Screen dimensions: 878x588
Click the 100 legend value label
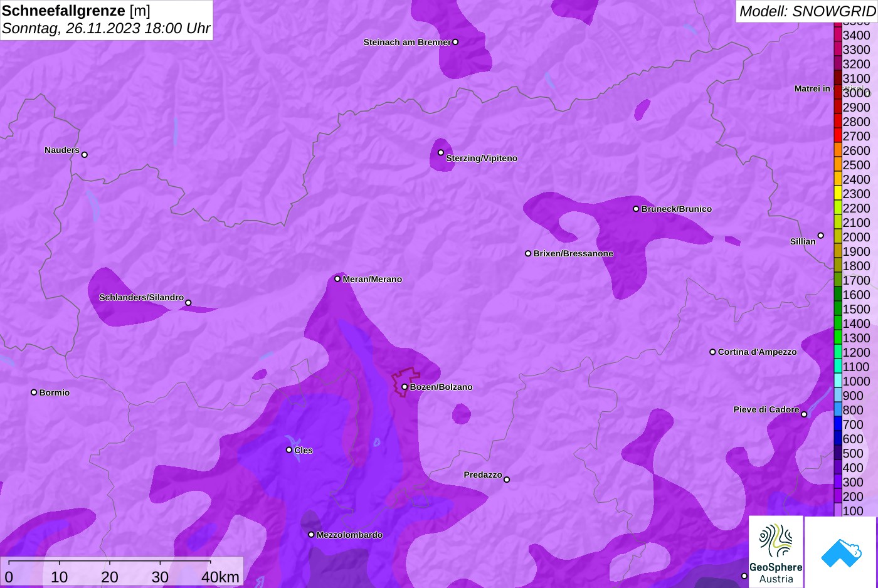tap(853, 511)
